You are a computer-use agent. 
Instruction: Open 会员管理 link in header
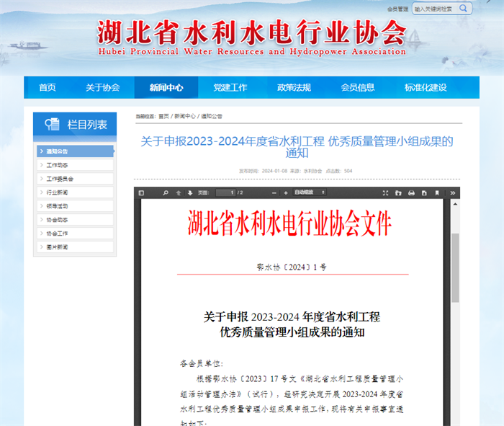tap(397, 9)
